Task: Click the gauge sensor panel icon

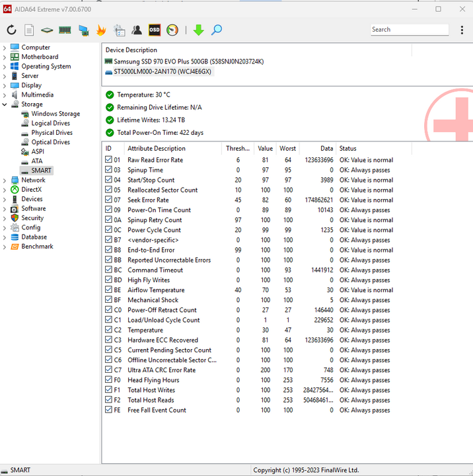Action: 172,30
